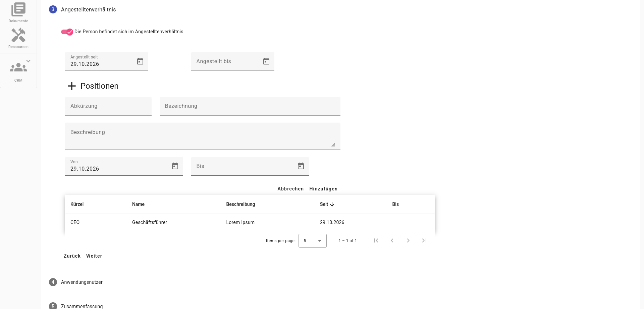Screen dimensions: 644x309
Task: Click the Abbrechen button
Action: pos(290,189)
